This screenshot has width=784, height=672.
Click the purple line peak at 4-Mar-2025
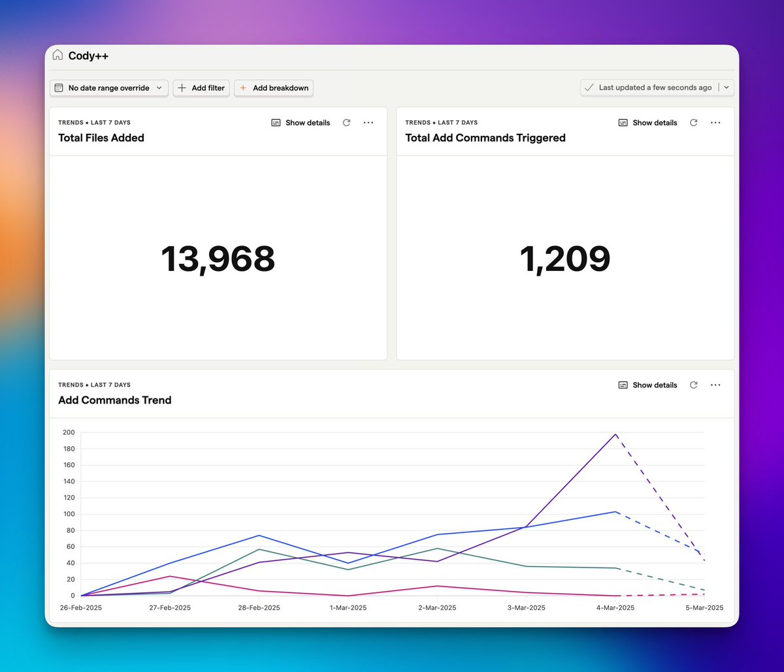(x=615, y=434)
